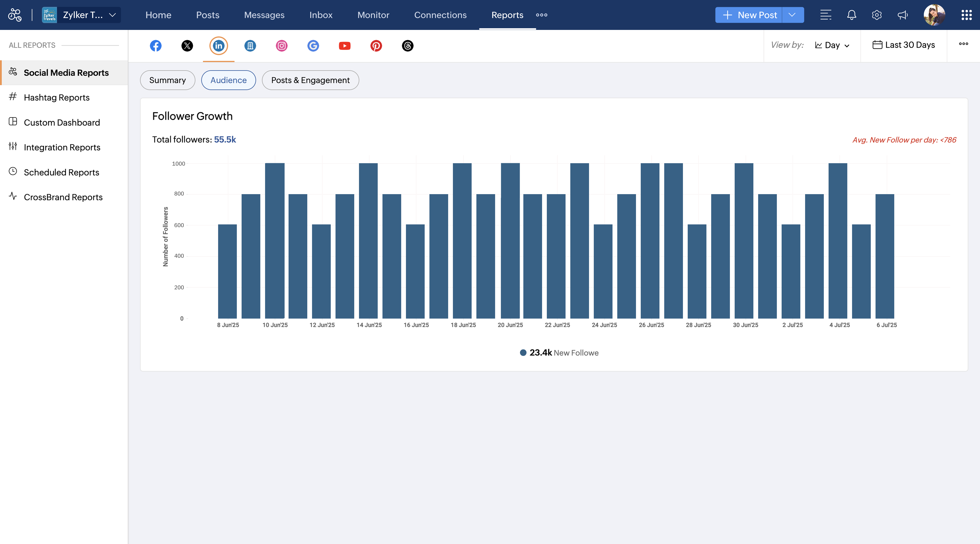This screenshot has width=980, height=544.
Task: Click the 10 Jun'25 bar in chart
Action: click(275, 241)
